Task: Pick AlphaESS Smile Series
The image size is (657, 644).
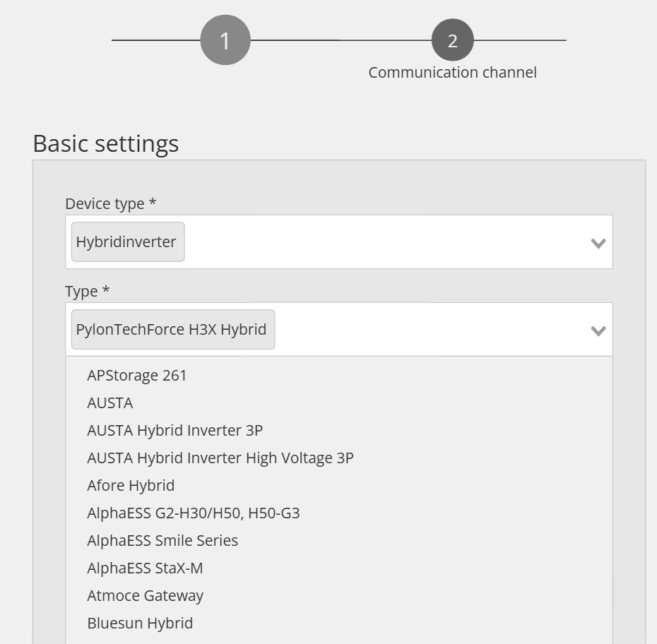Action: click(339, 541)
